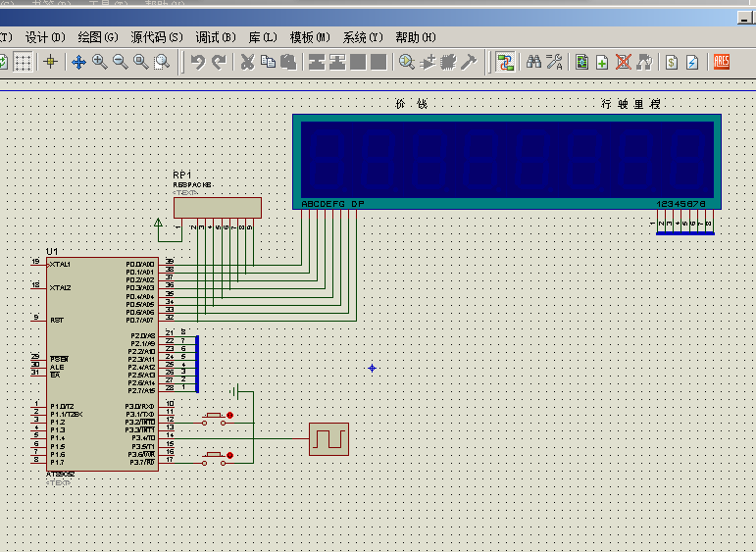Select the pan/center view tool
Viewport: 756px width, 552px height.
[x=78, y=62]
